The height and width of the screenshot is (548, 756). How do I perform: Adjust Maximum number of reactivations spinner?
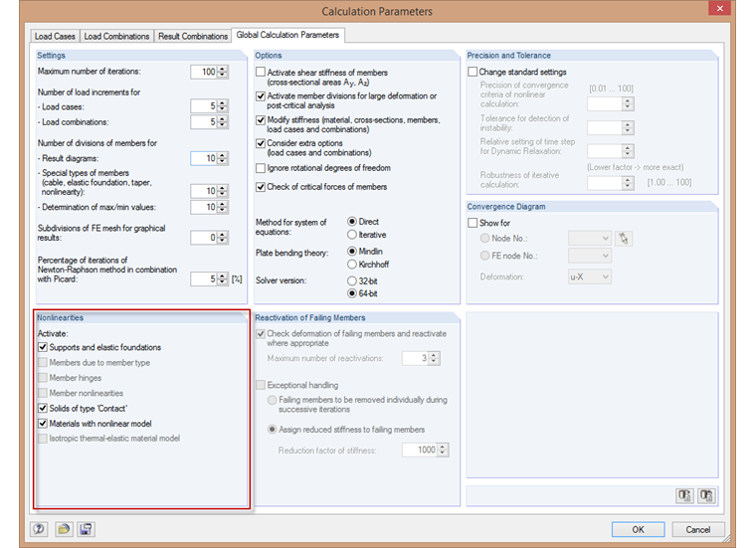[434, 358]
